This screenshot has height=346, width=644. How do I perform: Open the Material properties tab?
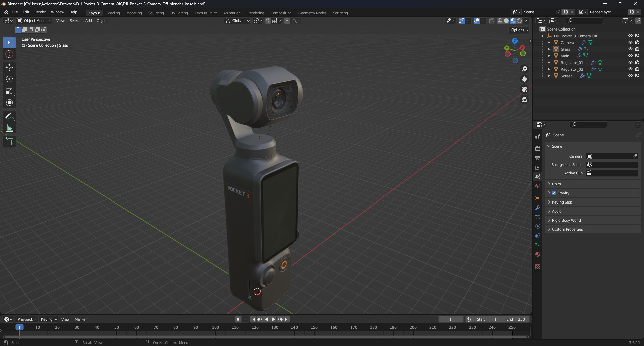[x=538, y=254]
